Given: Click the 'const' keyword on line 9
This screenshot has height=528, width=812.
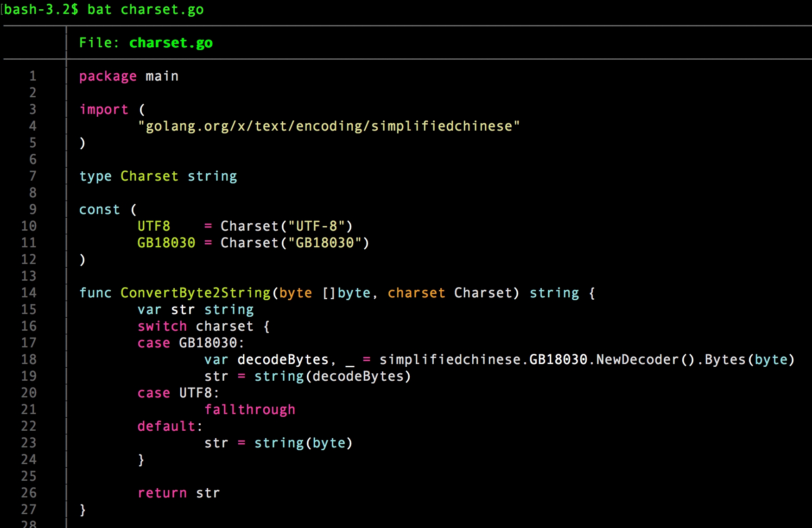Looking at the screenshot, I should (x=99, y=210).
